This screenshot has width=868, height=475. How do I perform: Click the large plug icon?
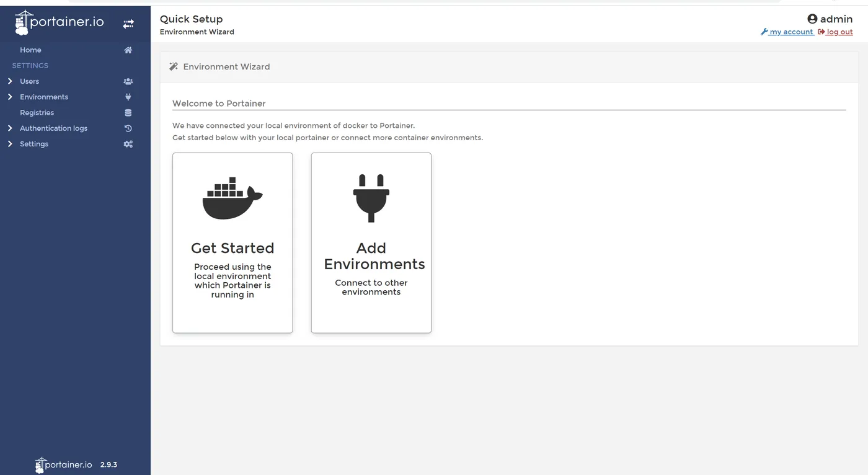pyautogui.click(x=371, y=198)
